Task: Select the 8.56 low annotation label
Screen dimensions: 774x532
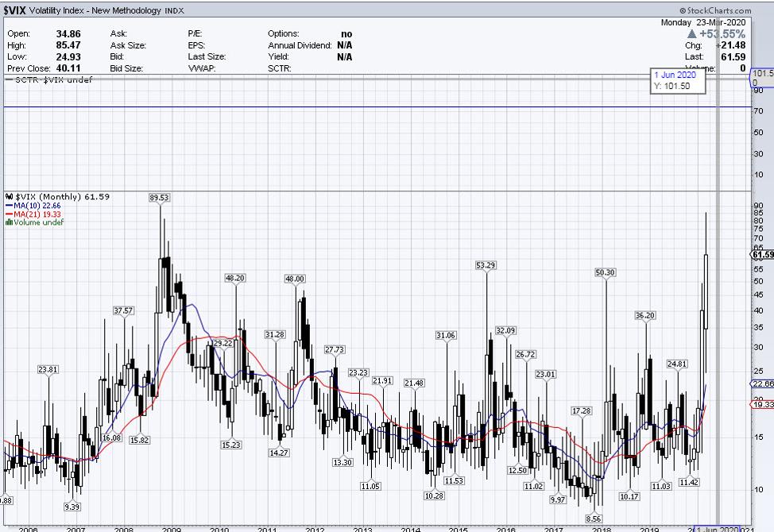Action: click(594, 518)
